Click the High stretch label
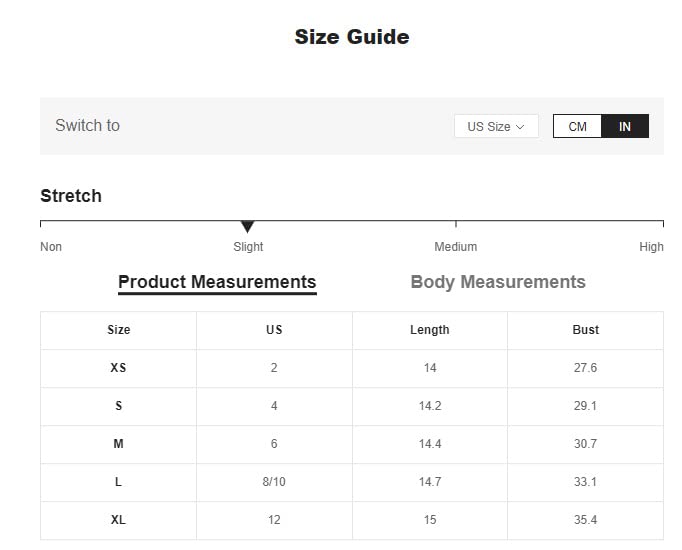The width and height of the screenshot is (682, 550). [651, 247]
